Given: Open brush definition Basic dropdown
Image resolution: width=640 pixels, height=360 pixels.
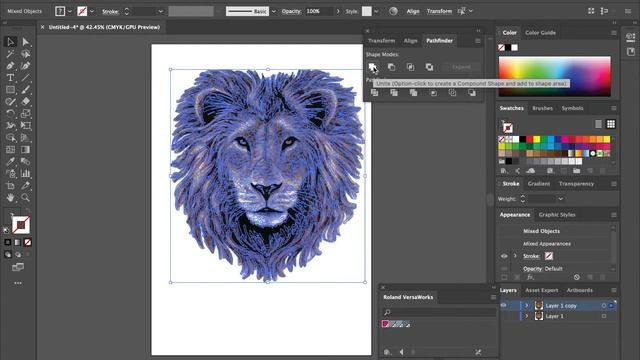Looking at the screenshot, I should 273,11.
